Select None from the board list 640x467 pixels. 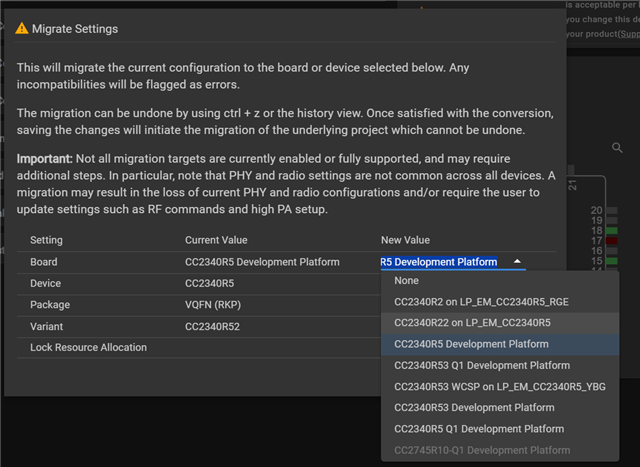tap(408, 281)
